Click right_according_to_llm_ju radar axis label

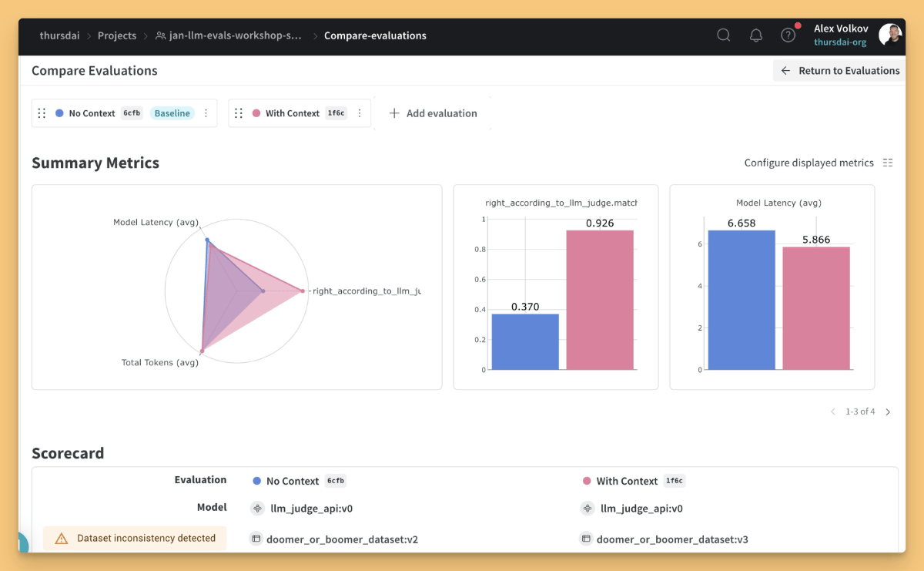[367, 291]
